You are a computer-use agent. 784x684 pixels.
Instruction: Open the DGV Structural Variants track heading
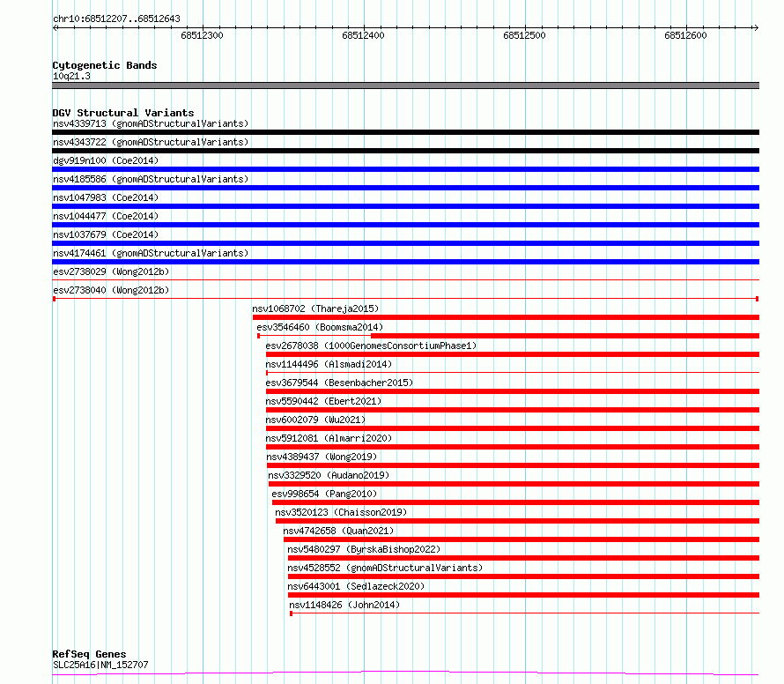coord(123,113)
